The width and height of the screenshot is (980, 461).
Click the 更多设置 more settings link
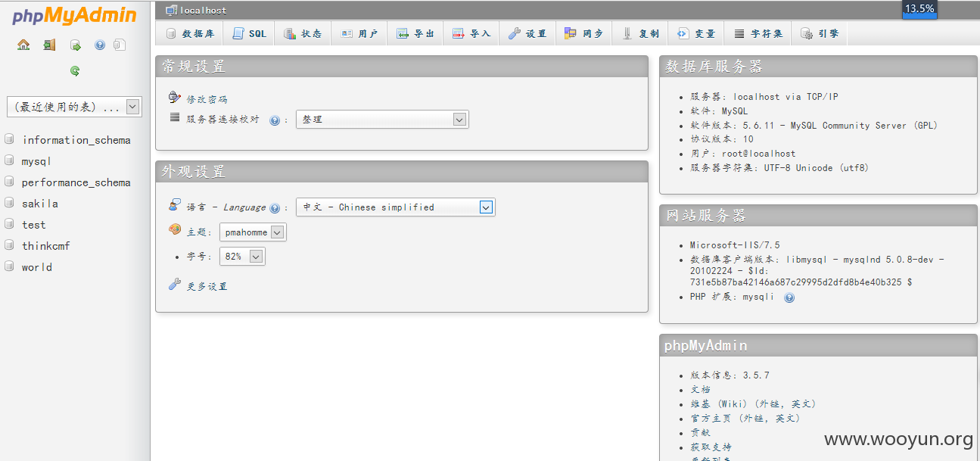207,286
